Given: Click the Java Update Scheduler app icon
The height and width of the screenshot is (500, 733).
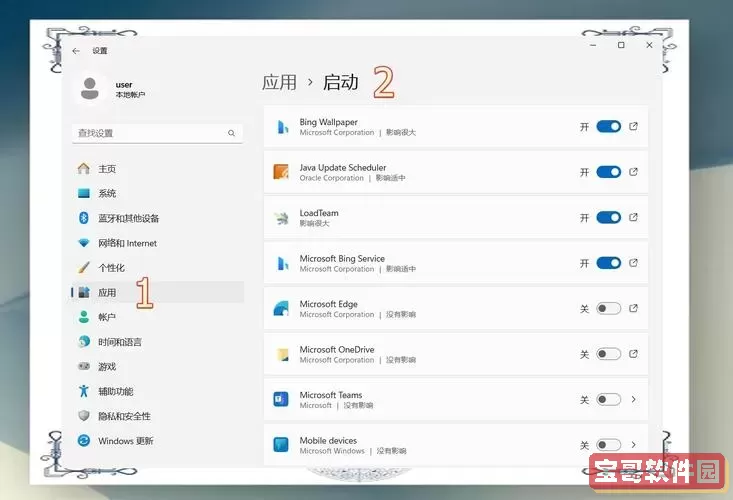Looking at the screenshot, I should [x=281, y=172].
